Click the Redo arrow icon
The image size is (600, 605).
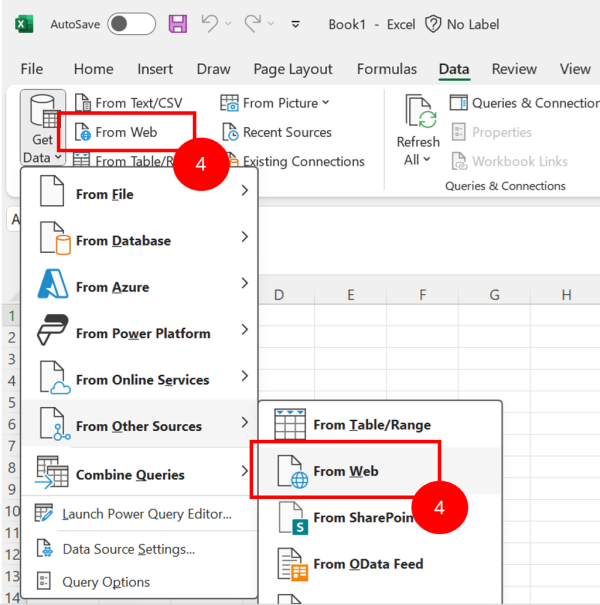click(x=253, y=24)
